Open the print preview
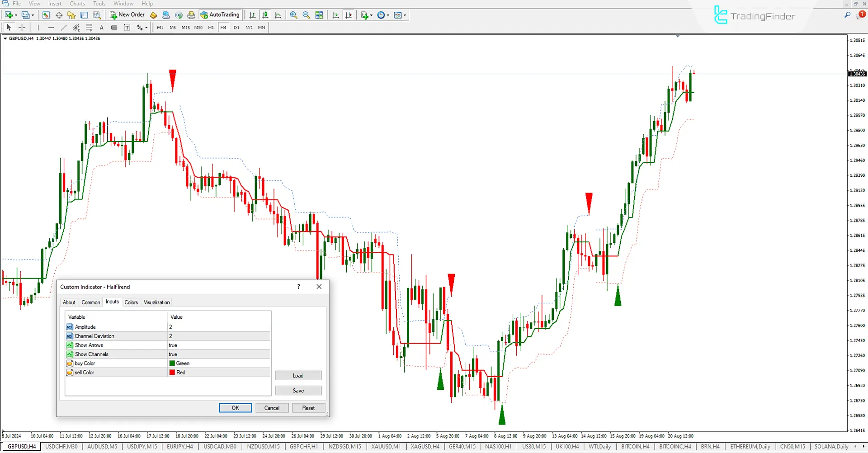Image resolution: width=868 pixels, height=453 pixels. [x=191, y=15]
